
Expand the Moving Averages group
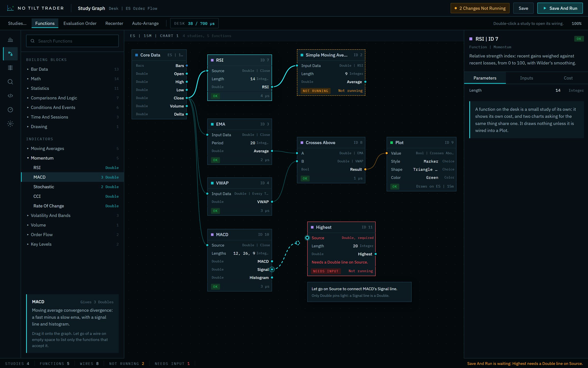tap(73, 148)
